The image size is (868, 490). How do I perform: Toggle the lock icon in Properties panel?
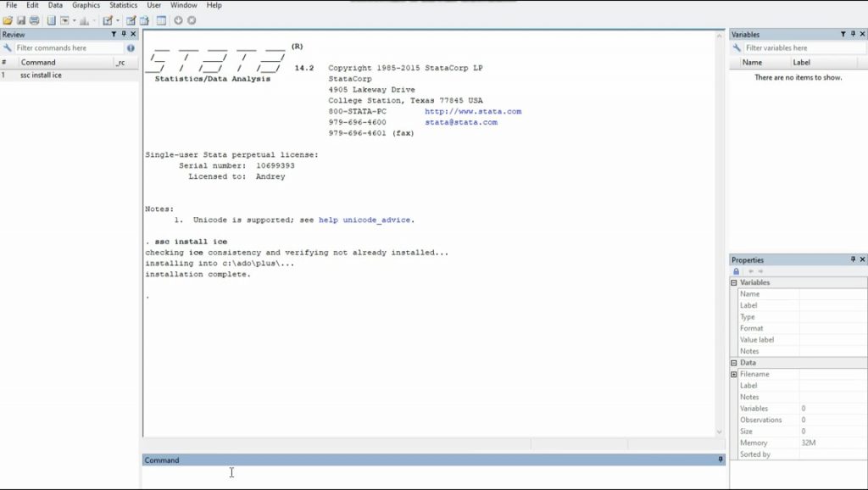click(737, 270)
